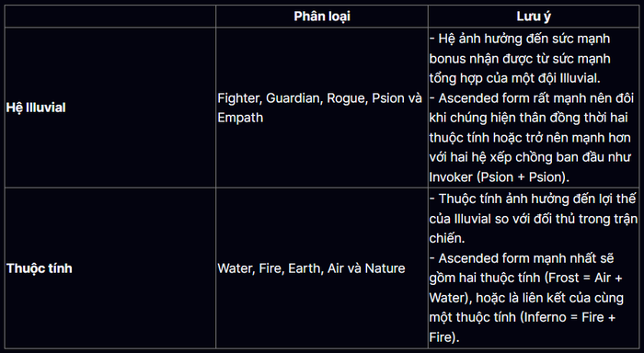Click the line "bonus nhận được từ sức mạnh"

pyautogui.click(x=520, y=59)
